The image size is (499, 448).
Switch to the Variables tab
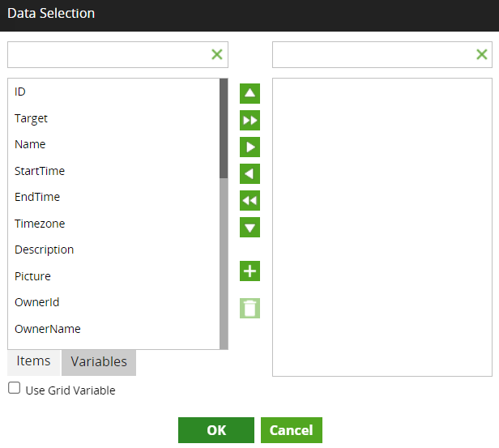click(x=99, y=362)
